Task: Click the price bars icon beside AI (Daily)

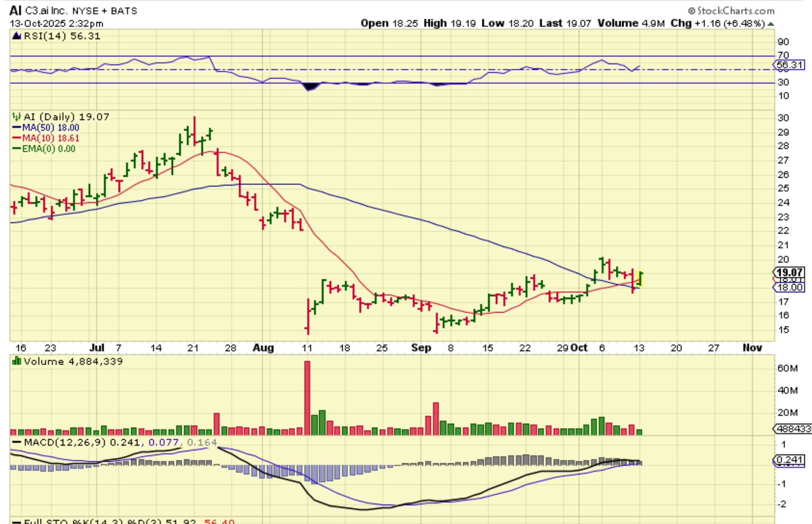Action: coord(17,116)
